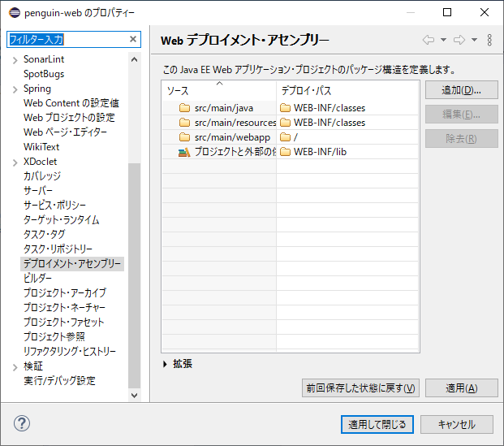Click the 適用(A) button
This screenshot has width=504, height=446.
point(462,388)
